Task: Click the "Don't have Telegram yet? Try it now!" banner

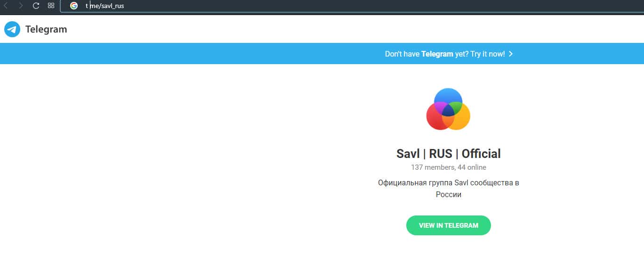Action: coord(322,54)
